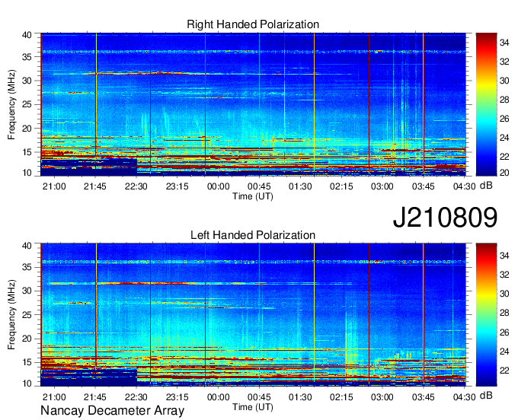The height and width of the screenshot is (420, 518).
Task: Click the 28 value on Right Handed colorbar
Action: (504, 100)
